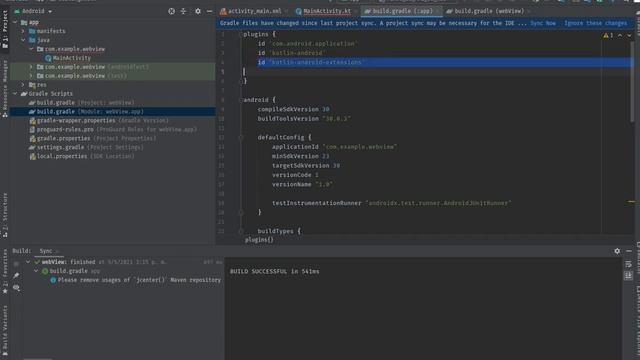Expand com.example.webview (androidTest) package
The height and width of the screenshot is (360, 640).
tap(31, 67)
